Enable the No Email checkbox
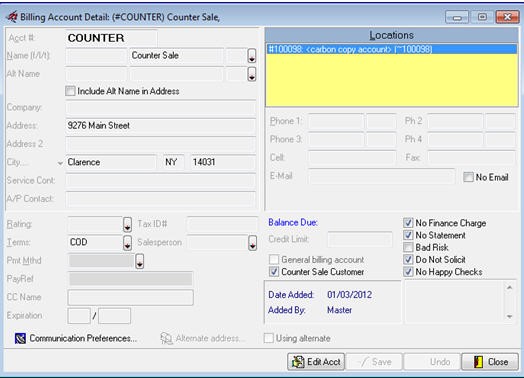 pyautogui.click(x=468, y=177)
